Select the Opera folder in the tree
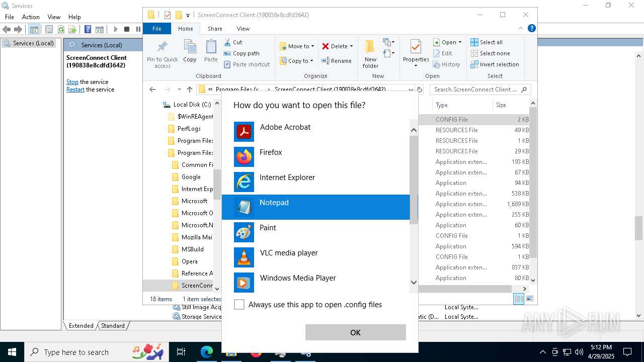 click(x=190, y=261)
